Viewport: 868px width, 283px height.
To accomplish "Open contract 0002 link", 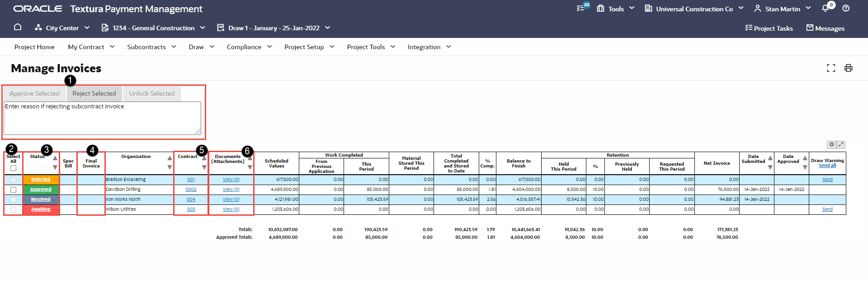I will point(191,190).
